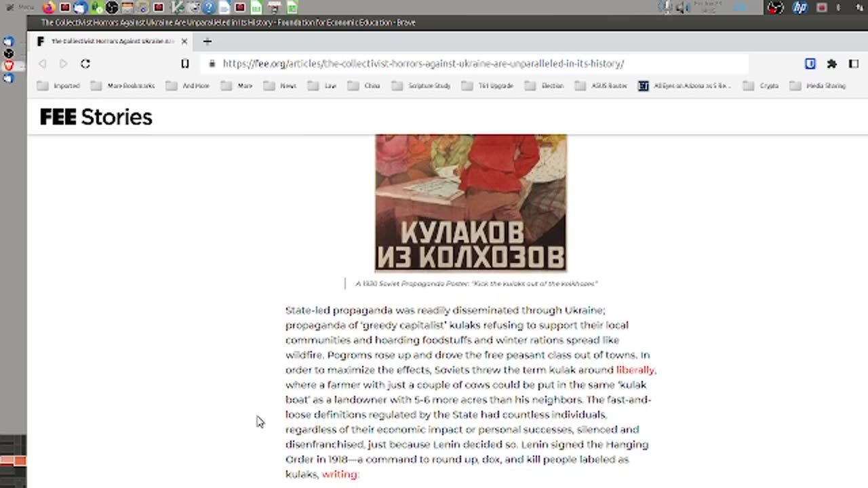Toggle the browser sidebar panel icon
Viewport: 868px width, 488px height.
(854, 64)
